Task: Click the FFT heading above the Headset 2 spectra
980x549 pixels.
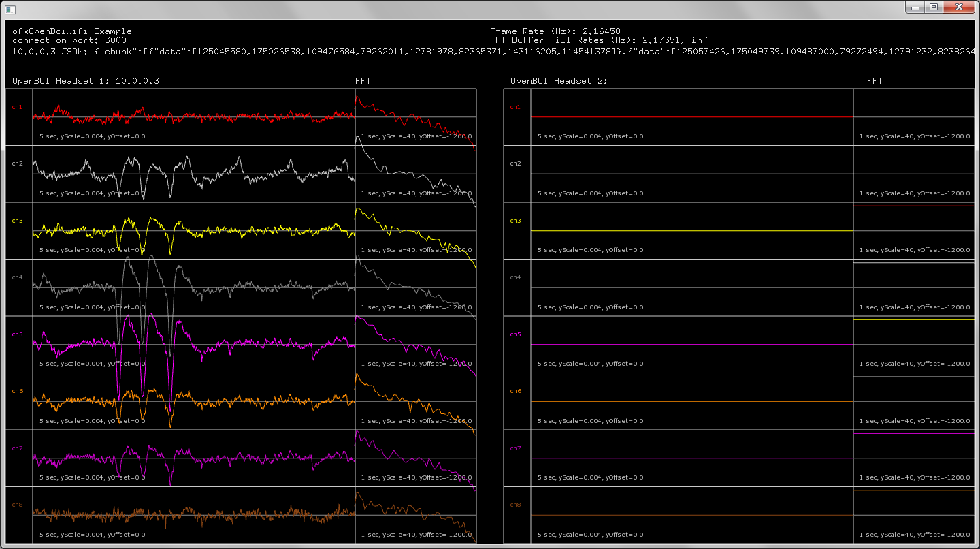Action: tap(875, 81)
